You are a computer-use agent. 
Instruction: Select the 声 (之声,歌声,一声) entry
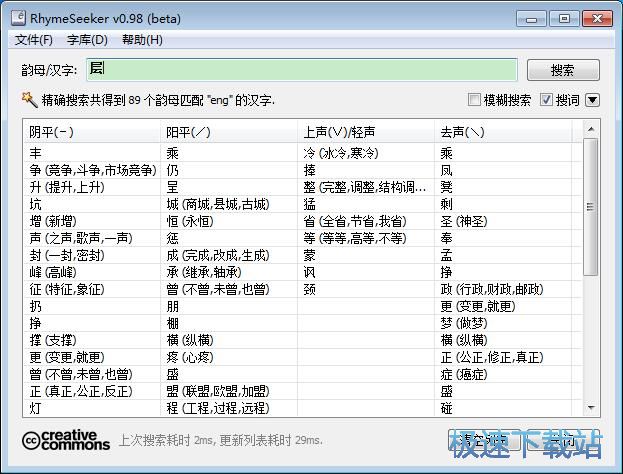pos(81,238)
